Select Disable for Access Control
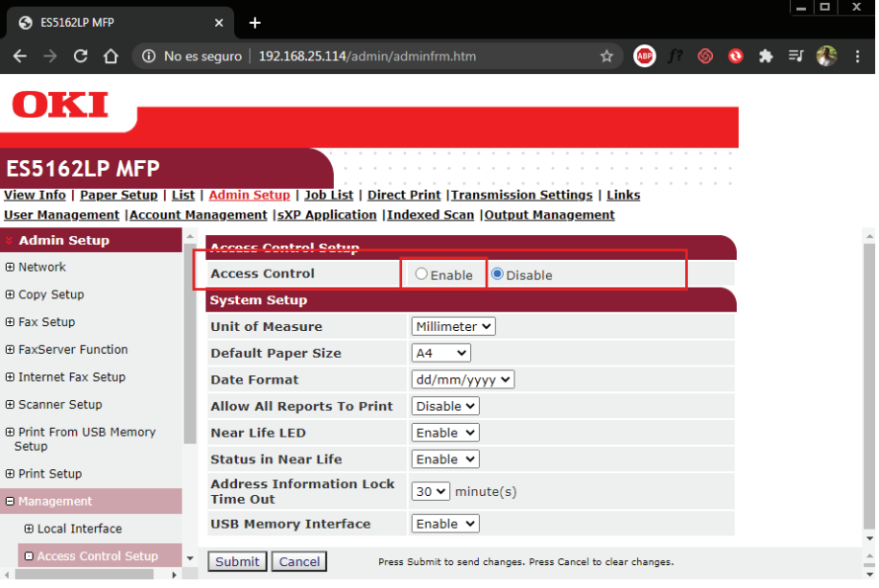Image resolution: width=879 pixels, height=588 pixels. coord(497,274)
